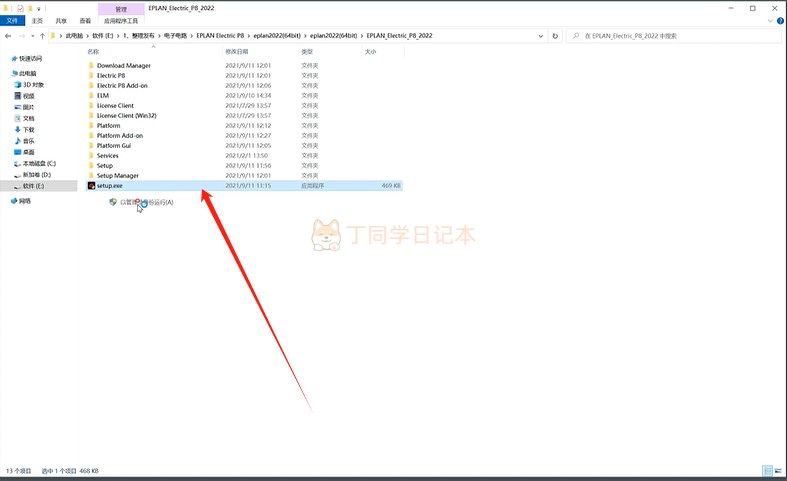787x481 pixels.
Task: Click the setup.exe application icon
Action: click(x=91, y=186)
